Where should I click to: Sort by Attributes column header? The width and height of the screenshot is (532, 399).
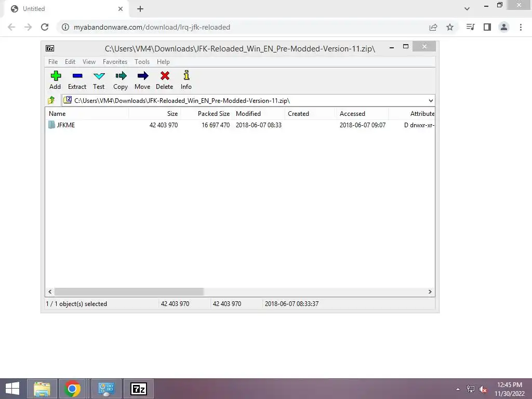[411, 114]
